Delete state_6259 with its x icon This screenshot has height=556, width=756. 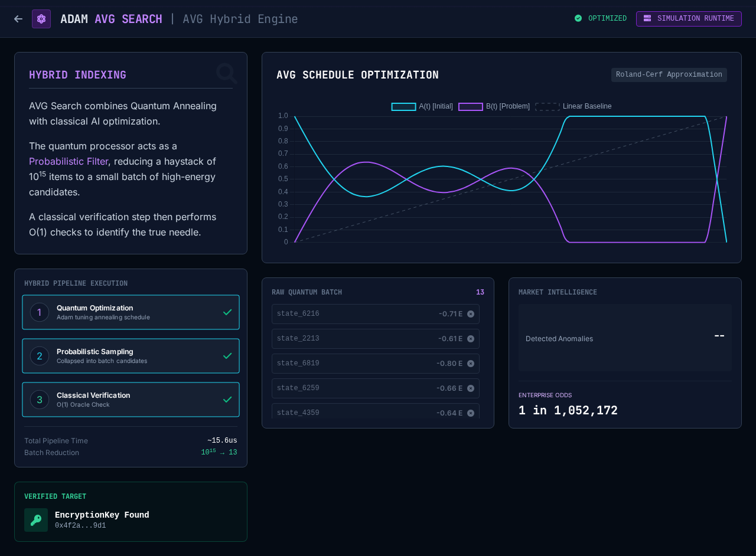[x=471, y=388]
